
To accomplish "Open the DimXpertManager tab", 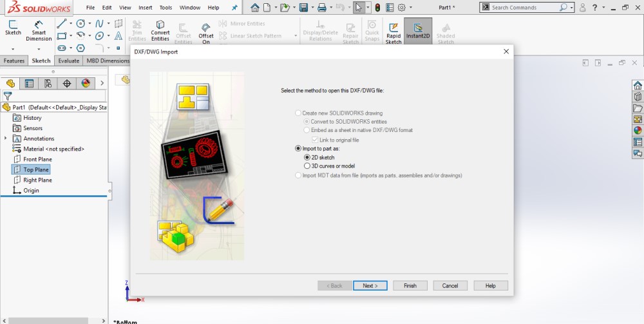I will pos(67,83).
